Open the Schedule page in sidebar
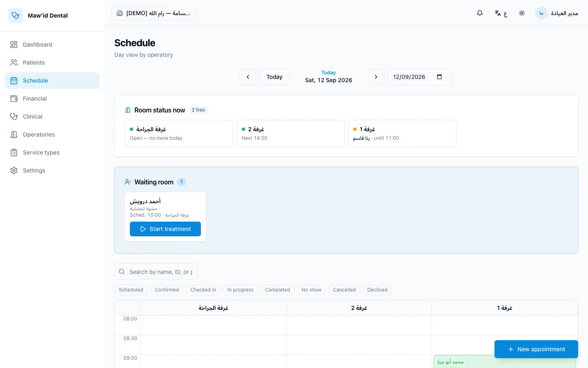The image size is (588, 368). (52, 81)
